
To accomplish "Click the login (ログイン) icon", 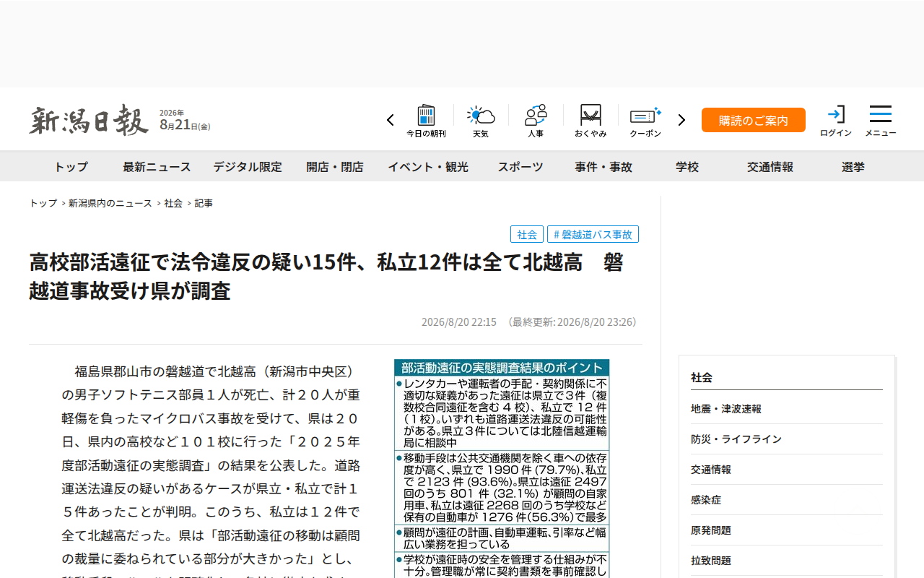I will [836, 121].
